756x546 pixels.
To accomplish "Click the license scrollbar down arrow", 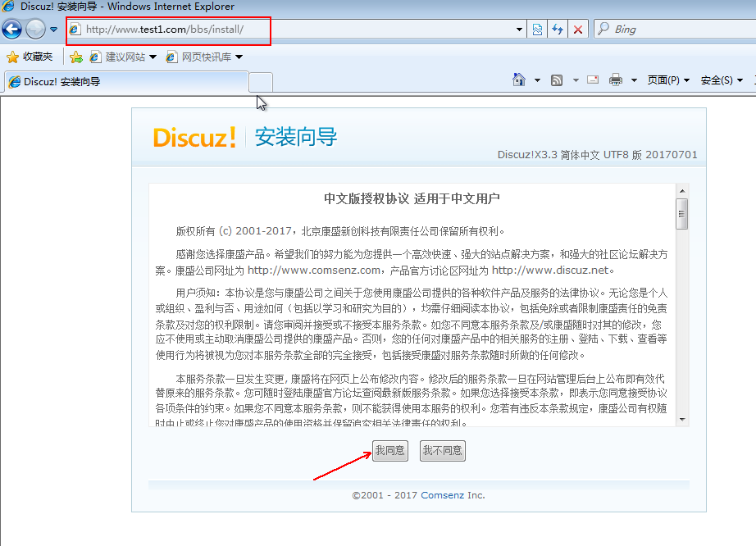I will [x=682, y=420].
